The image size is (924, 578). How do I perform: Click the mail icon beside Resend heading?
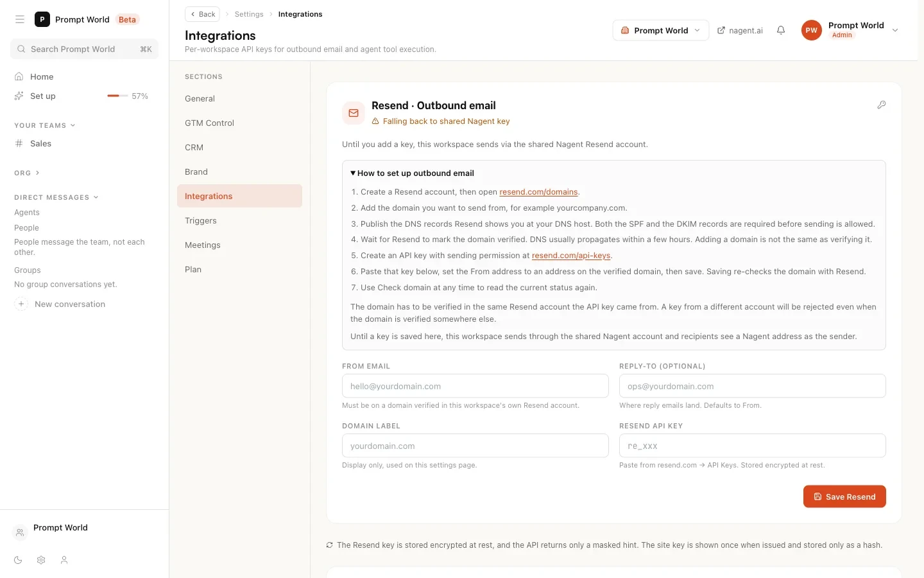[354, 113]
